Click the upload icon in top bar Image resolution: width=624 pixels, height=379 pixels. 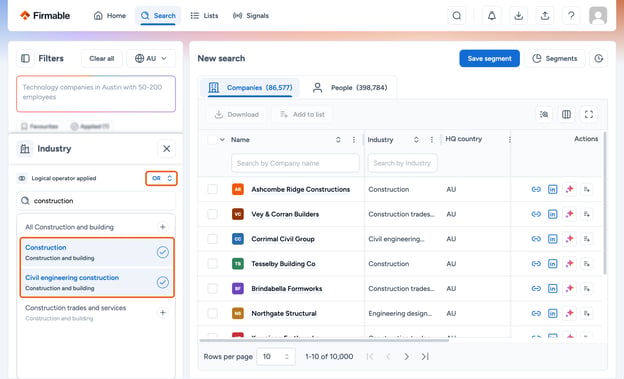(x=545, y=16)
